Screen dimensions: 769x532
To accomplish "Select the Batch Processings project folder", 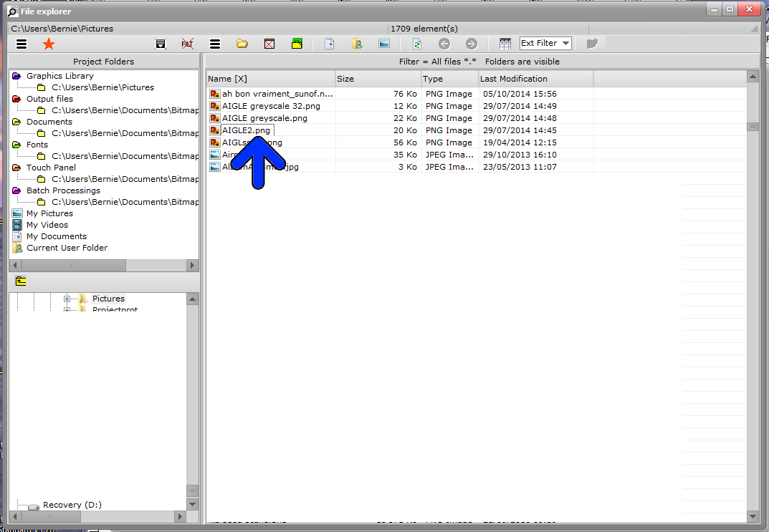I will [63, 190].
